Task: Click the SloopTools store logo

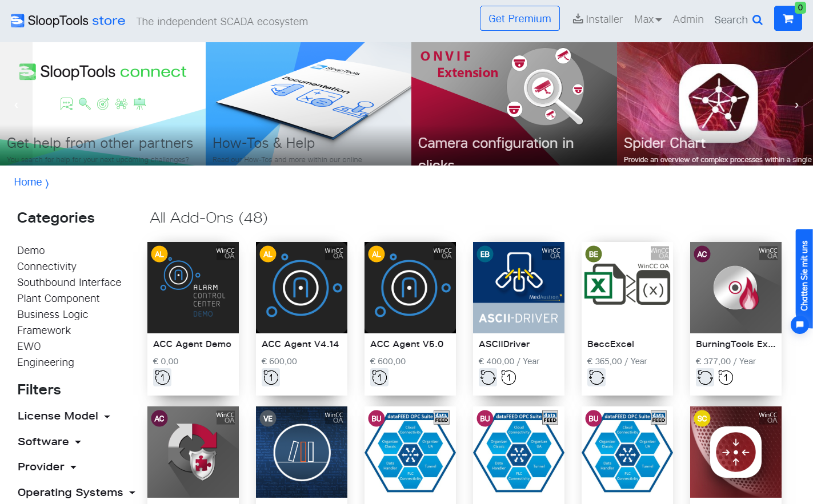Action: coord(68,21)
